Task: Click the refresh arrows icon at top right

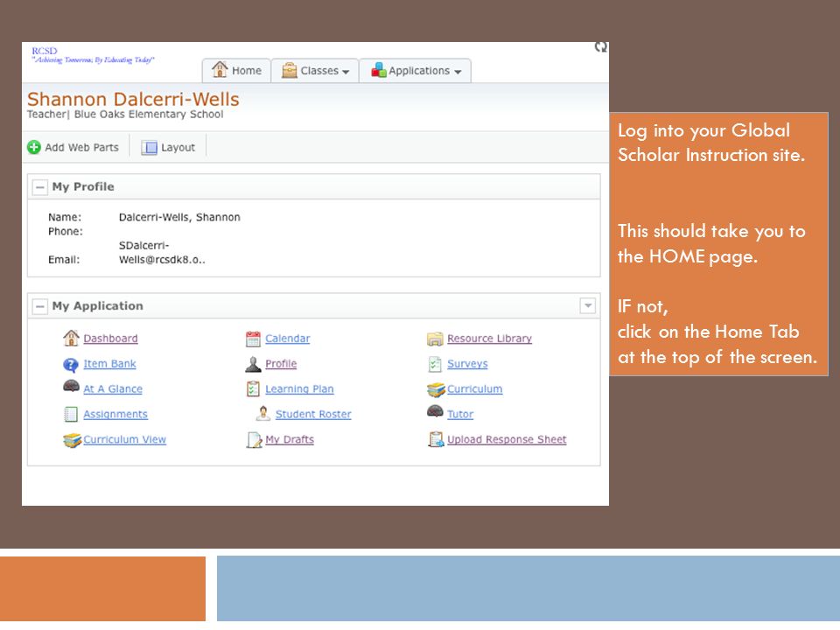Action: click(x=601, y=47)
